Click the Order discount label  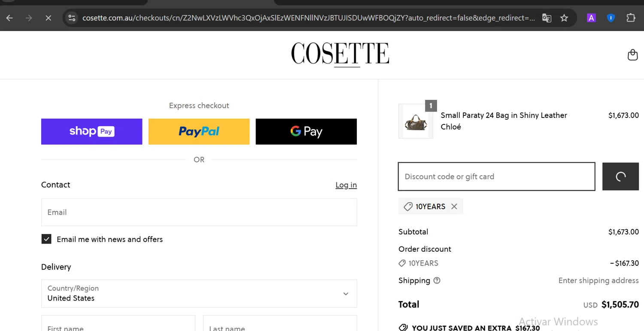(425, 249)
